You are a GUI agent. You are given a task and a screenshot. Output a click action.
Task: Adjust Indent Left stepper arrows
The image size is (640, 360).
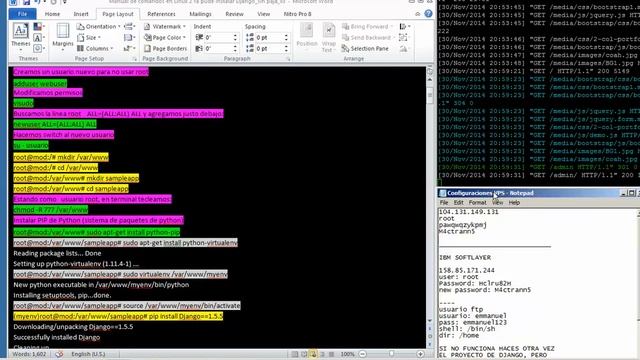235,38
